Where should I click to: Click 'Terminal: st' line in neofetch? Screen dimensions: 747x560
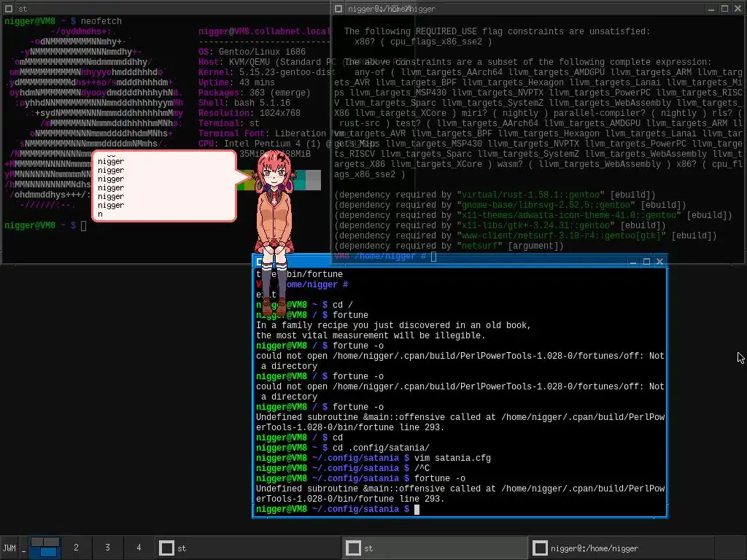[228, 123]
